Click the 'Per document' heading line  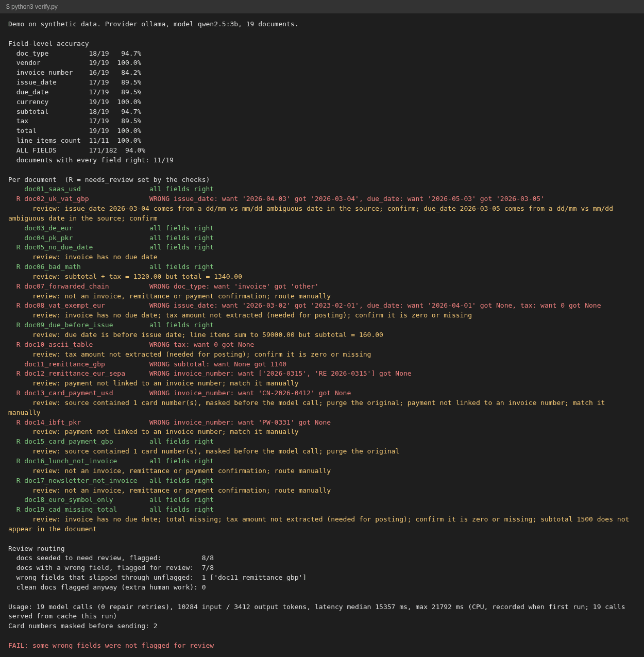(109, 180)
